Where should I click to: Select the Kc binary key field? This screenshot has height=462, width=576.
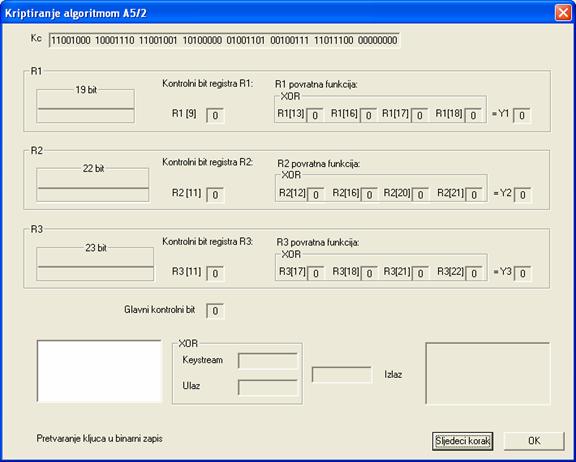tap(224, 40)
